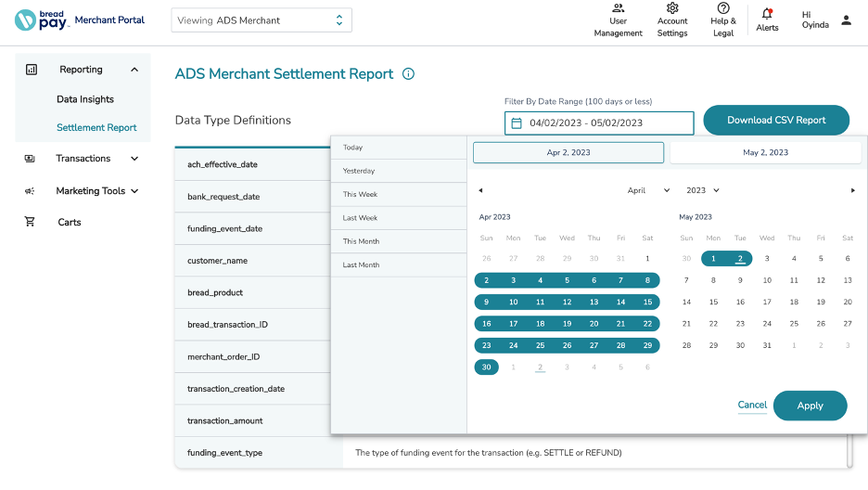Go to previous month arrow in calendar
The image size is (868, 490).
click(x=480, y=190)
